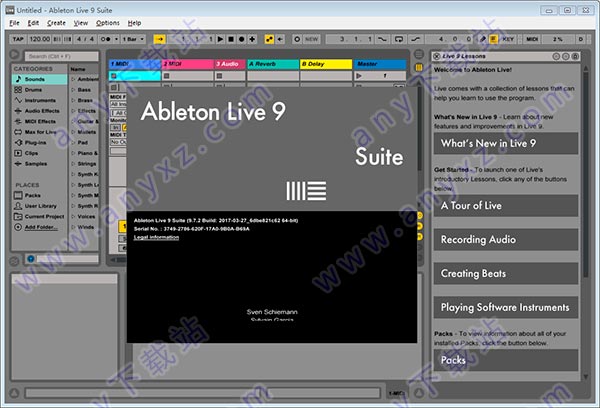
Task: Select the MIDI Effects category icon
Action: [18, 121]
